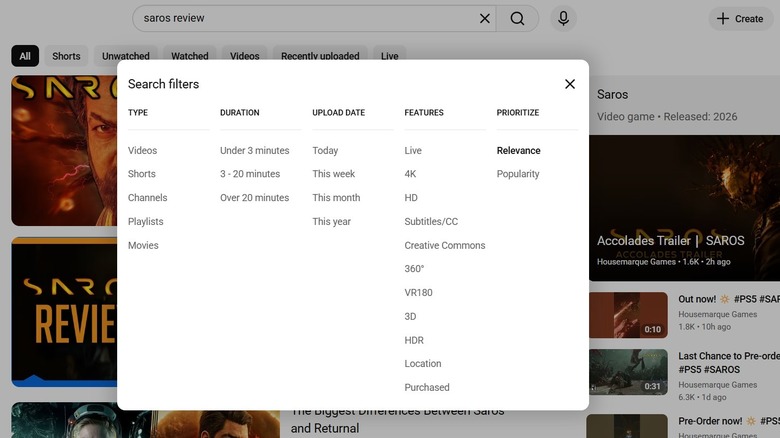Viewport: 780px width, 438px height.
Task: Enable the Purchased feature filter
Action: (x=427, y=387)
